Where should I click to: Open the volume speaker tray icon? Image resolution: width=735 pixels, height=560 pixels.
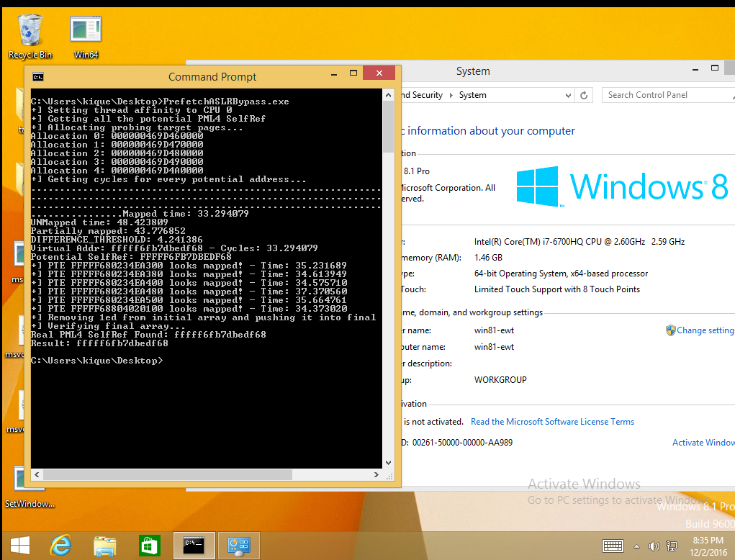coord(654,546)
